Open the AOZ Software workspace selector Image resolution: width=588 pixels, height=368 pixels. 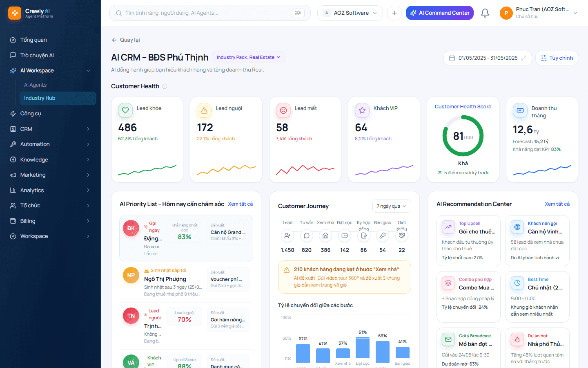point(350,13)
